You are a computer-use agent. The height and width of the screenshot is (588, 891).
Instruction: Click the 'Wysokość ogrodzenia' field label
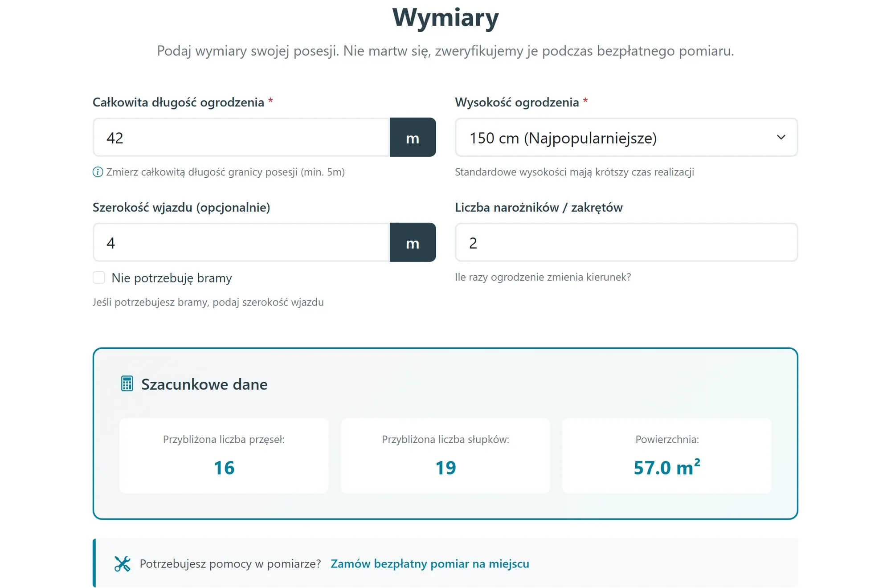coord(517,102)
